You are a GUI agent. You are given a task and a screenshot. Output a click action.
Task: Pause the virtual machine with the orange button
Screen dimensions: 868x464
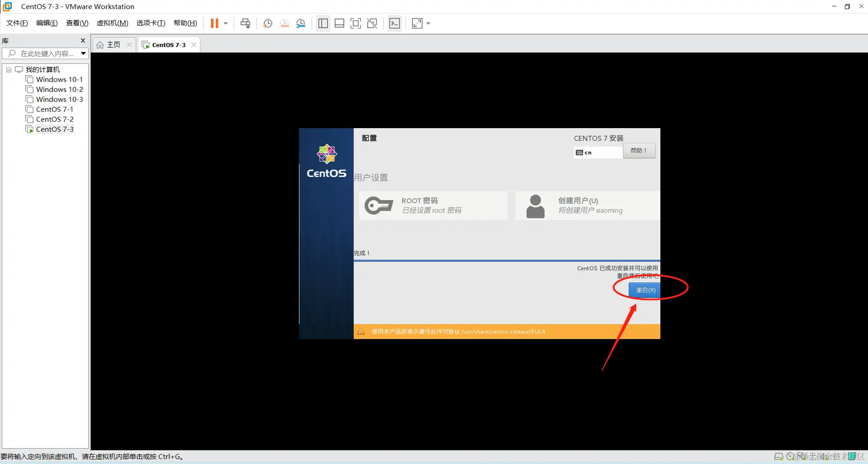tap(214, 24)
